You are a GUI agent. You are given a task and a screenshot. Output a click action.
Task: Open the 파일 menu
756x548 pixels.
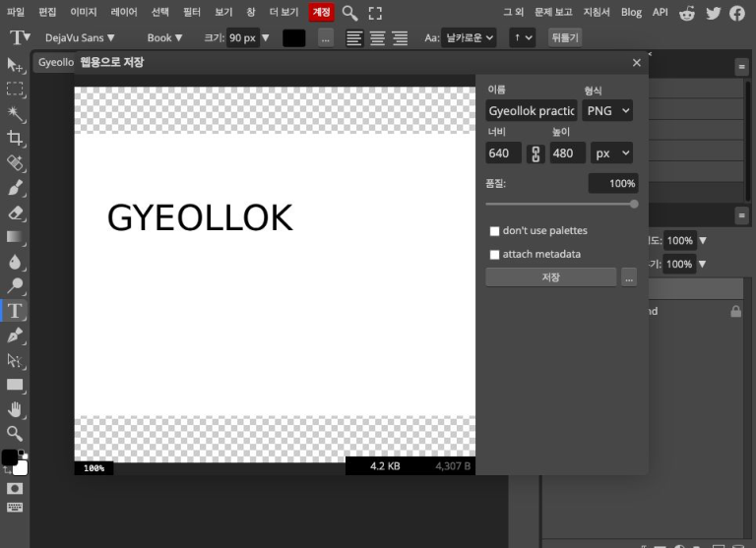click(x=16, y=12)
